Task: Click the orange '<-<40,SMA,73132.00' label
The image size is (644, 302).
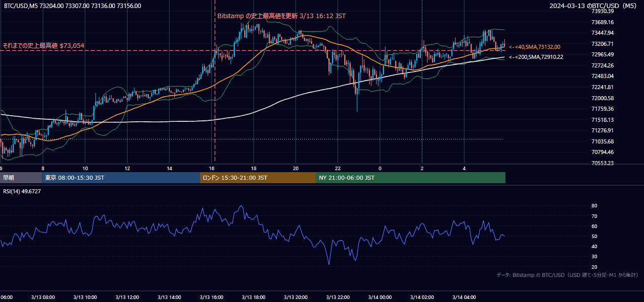Action: pyautogui.click(x=535, y=47)
